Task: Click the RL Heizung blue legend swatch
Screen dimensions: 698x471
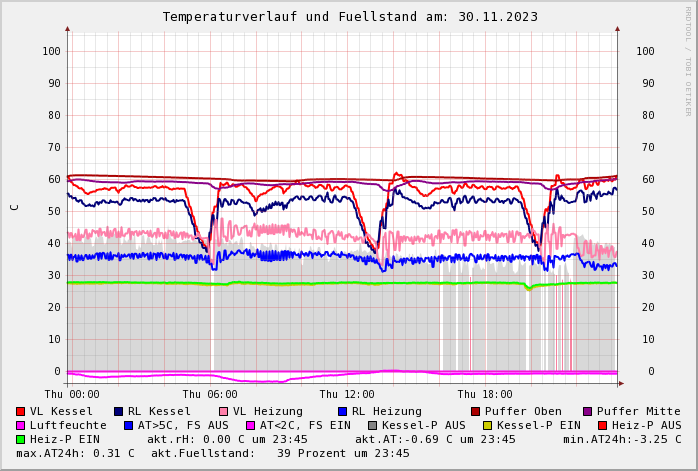Action: tap(342, 411)
